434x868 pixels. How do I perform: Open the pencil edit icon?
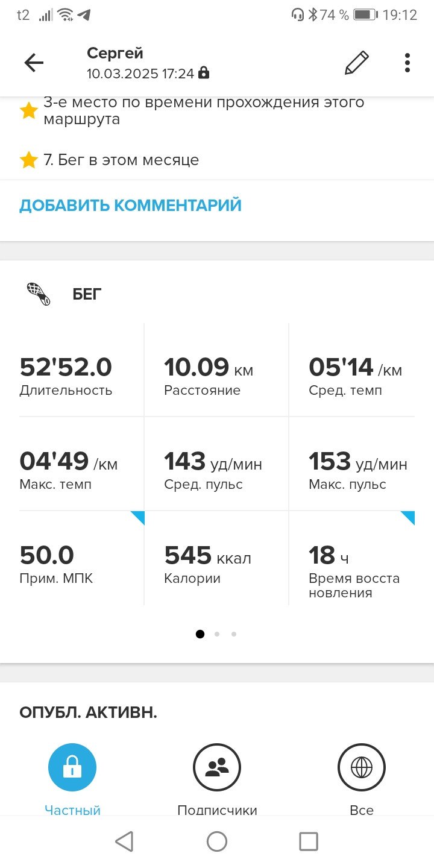tap(357, 63)
